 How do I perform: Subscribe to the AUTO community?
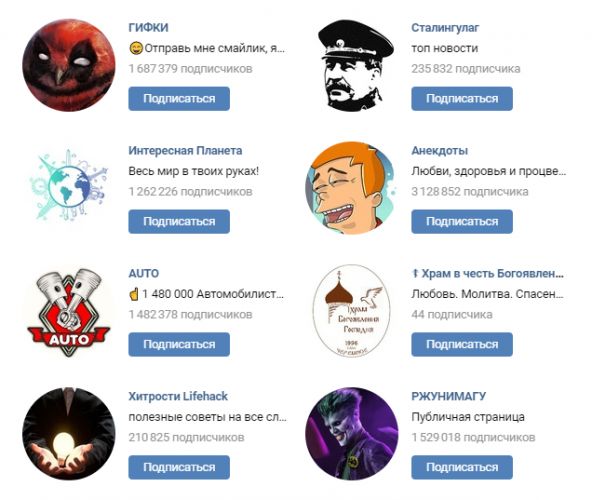[x=179, y=344]
